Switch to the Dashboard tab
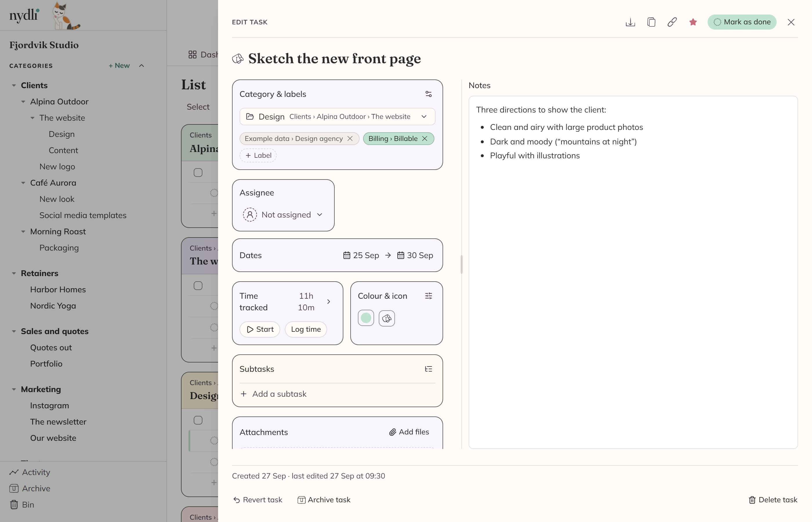The height and width of the screenshot is (522, 812). (203, 55)
